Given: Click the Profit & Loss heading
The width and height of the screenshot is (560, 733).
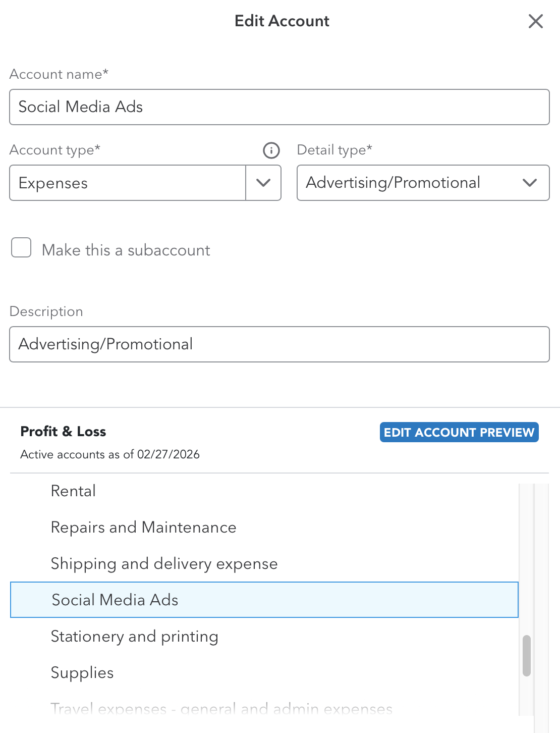Looking at the screenshot, I should click(63, 432).
